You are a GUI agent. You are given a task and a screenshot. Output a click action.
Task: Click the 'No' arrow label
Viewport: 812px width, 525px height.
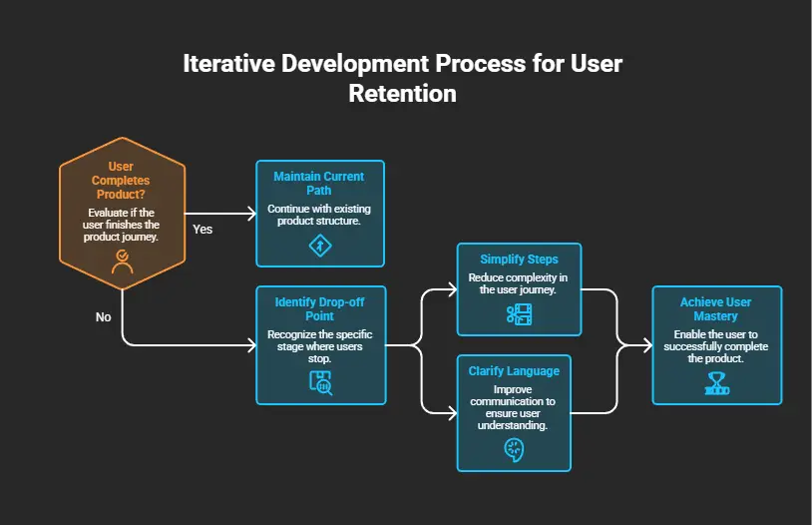point(103,317)
